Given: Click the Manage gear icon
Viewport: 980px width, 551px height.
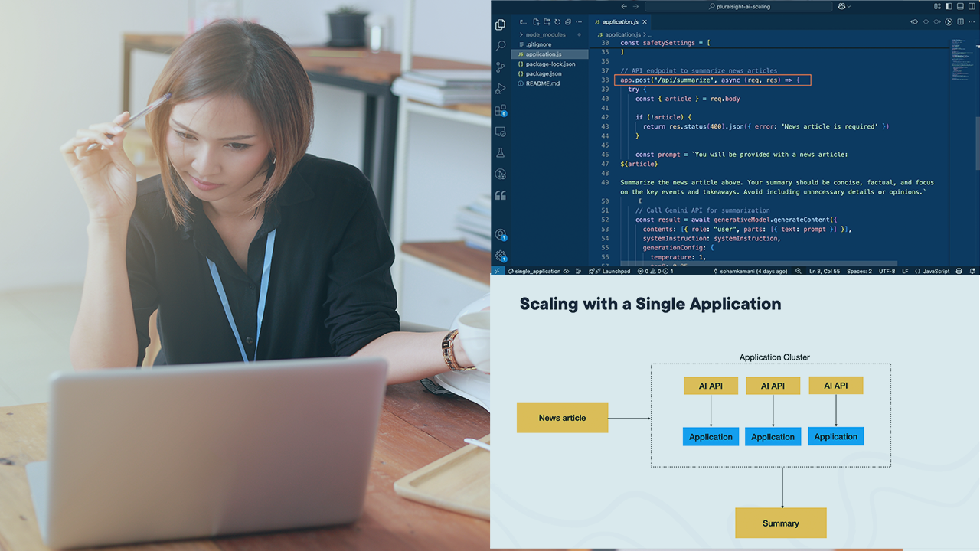Looking at the screenshot, I should 500,256.
